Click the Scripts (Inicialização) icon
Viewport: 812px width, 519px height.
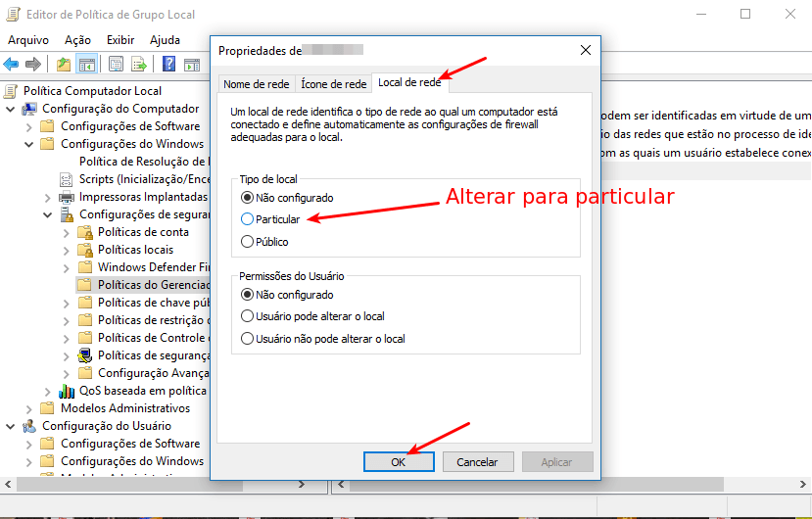click(67, 179)
